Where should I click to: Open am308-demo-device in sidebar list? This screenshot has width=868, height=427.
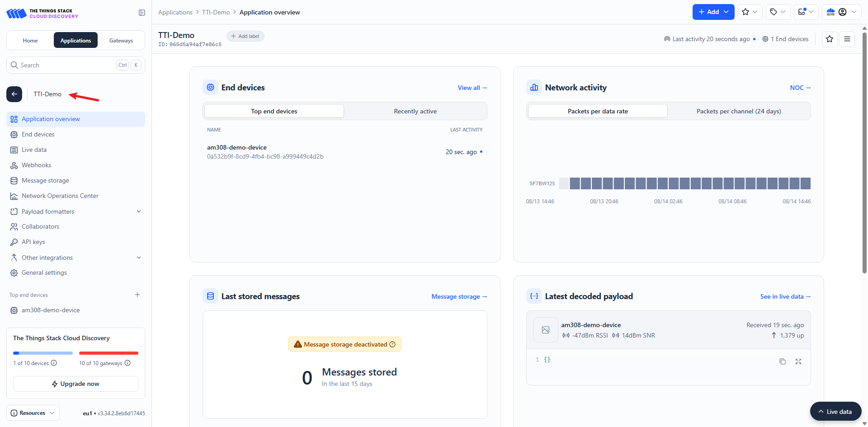(75, 310)
